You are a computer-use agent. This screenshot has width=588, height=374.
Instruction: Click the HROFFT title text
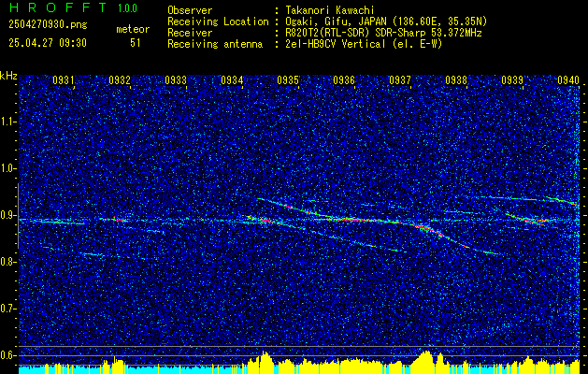59,7
